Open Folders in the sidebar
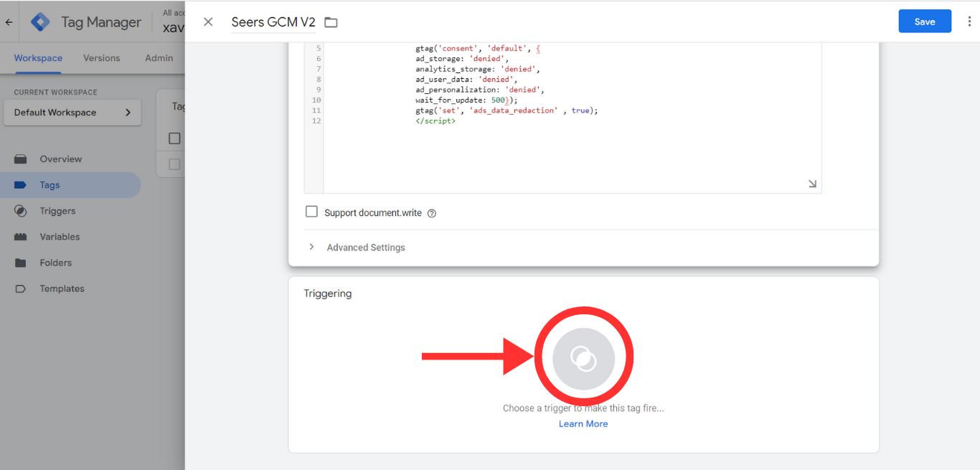This screenshot has height=470, width=980. (x=56, y=263)
